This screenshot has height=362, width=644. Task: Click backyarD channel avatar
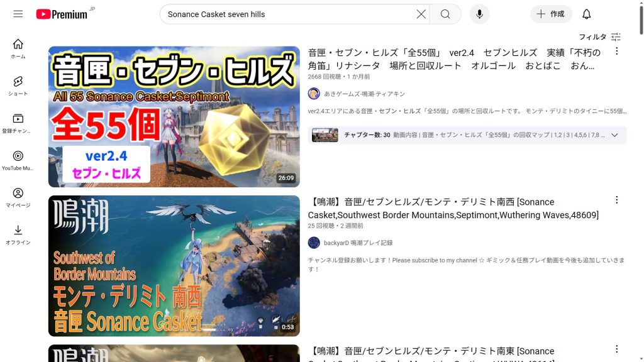coord(314,243)
